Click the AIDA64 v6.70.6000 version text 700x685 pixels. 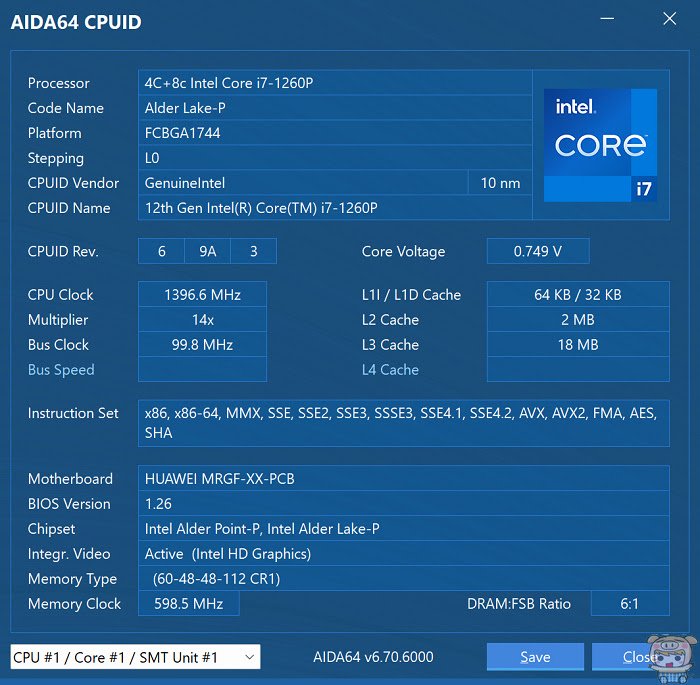pyautogui.click(x=373, y=657)
